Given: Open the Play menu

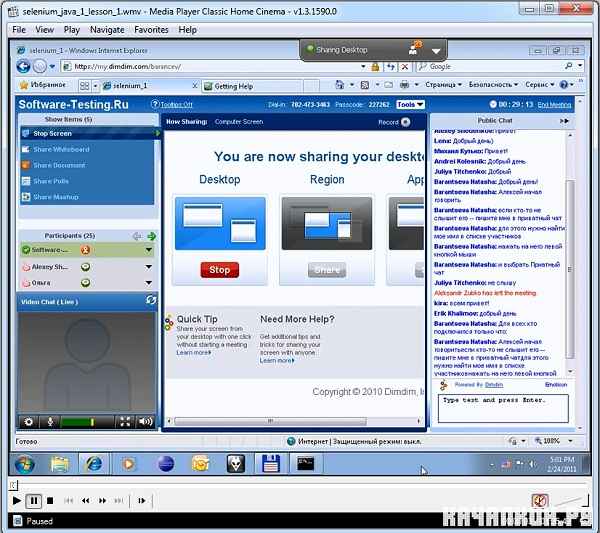Looking at the screenshot, I should [72, 29].
